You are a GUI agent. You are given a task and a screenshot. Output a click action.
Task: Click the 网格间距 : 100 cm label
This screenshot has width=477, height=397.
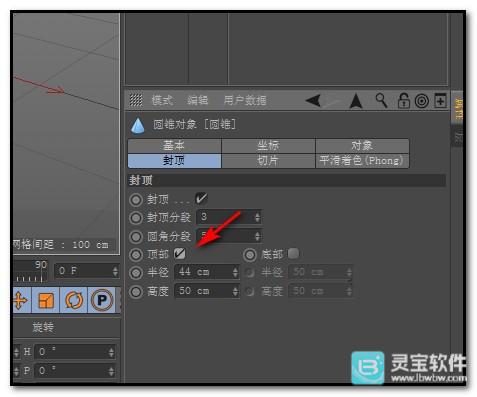[61, 245]
